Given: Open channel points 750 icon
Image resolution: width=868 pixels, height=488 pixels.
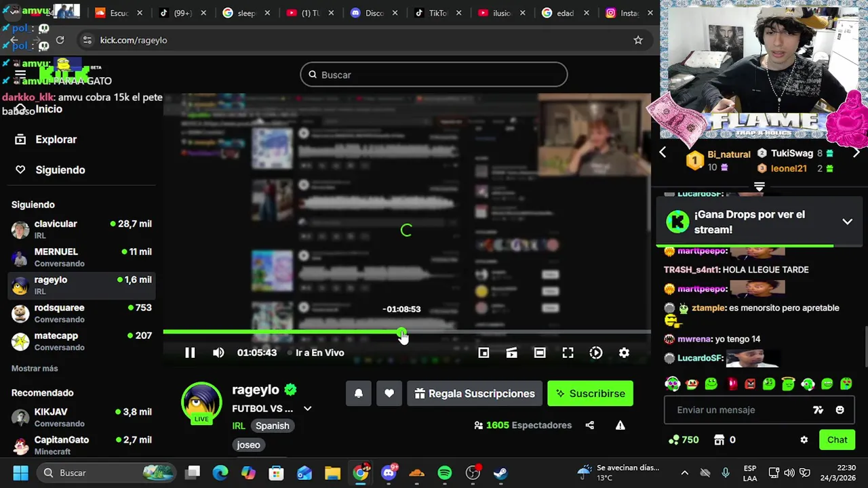Looking at the screenshot, I should coord(683,440).
